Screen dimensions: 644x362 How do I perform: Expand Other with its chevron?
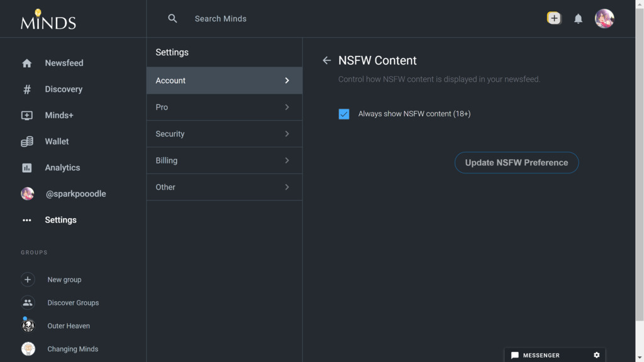coord(287,187)
